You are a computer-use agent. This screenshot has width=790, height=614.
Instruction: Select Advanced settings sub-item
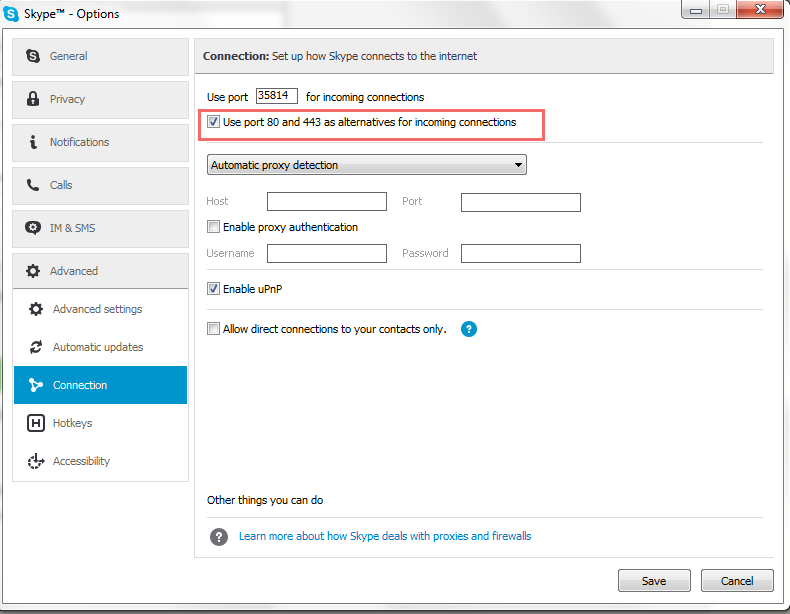point(100,309)
